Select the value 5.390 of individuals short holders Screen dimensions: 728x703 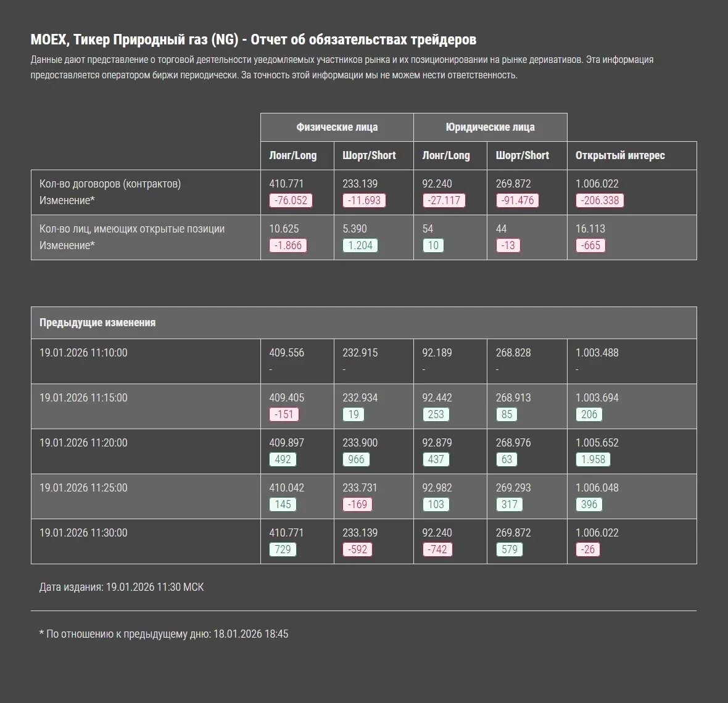pos(355,229)
